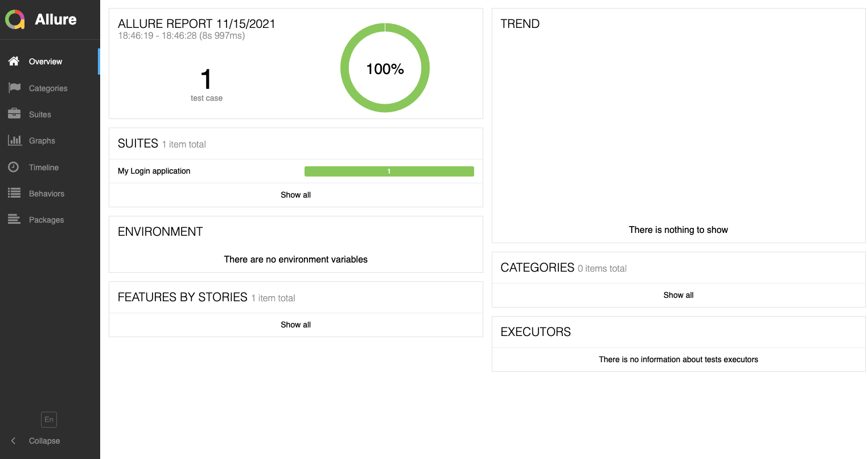Viewport: 868px width, 459px height.
Task: Select the Packages label in sidebar
Action: pyautogui.click(x=47, y=220)
